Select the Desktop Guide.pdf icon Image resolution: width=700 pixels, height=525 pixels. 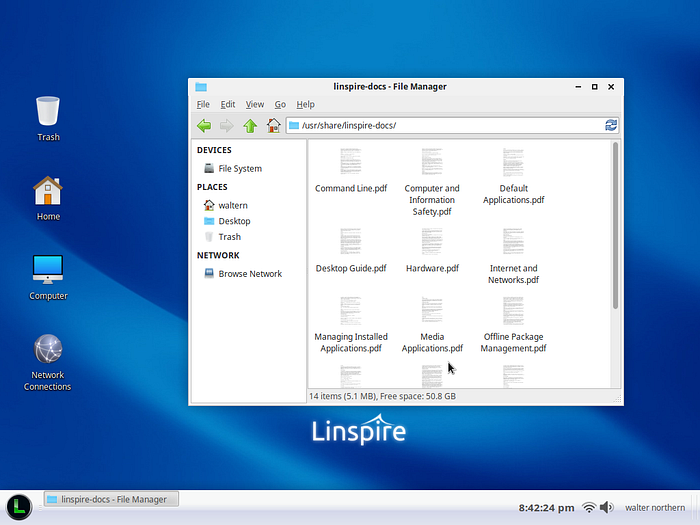(x=351, y=241)
